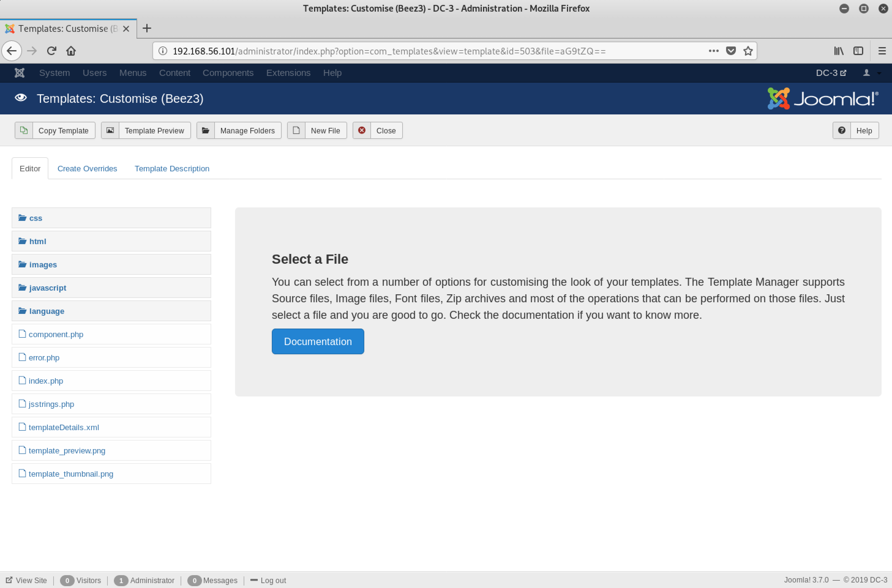Open the Template Description tab
Viewport: 892px width, 588px height.
pyautogui.click(x=172, y=168)
